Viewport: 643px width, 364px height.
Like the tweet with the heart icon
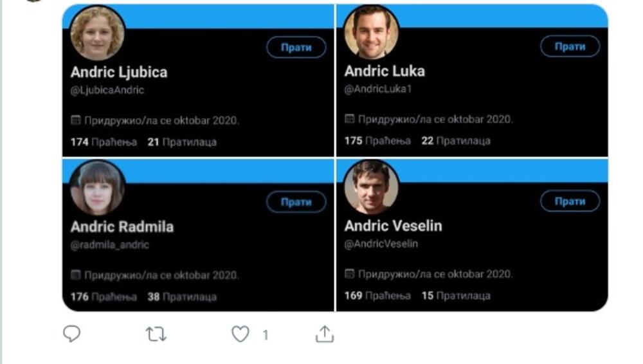(x=240, y=334)
